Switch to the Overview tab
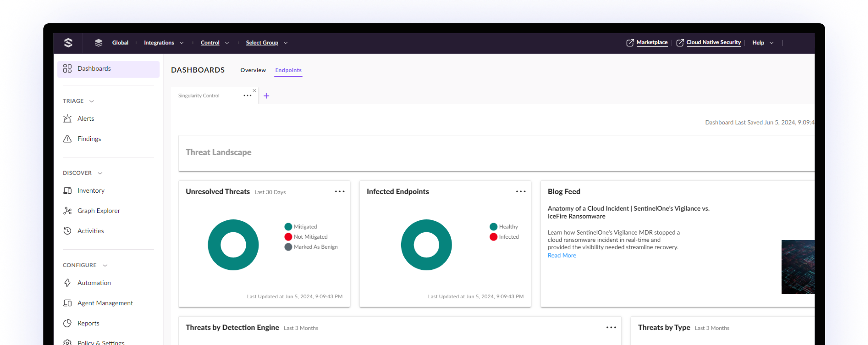The width and height of the screenshot is (868, 345). point(253,70)
